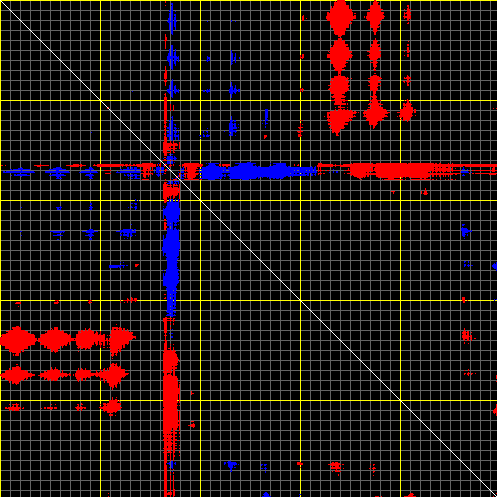Select the isolated red peak below the lower-left red cluster
Viewport: 497px width, 497px height.
[111, 407]
